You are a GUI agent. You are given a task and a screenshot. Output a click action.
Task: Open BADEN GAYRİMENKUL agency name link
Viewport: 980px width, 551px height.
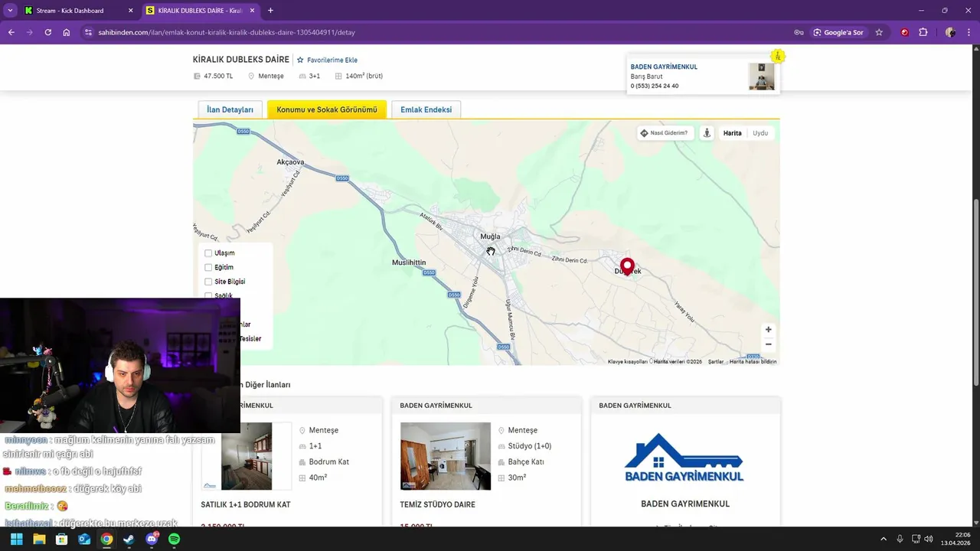[x=664, y=67]
